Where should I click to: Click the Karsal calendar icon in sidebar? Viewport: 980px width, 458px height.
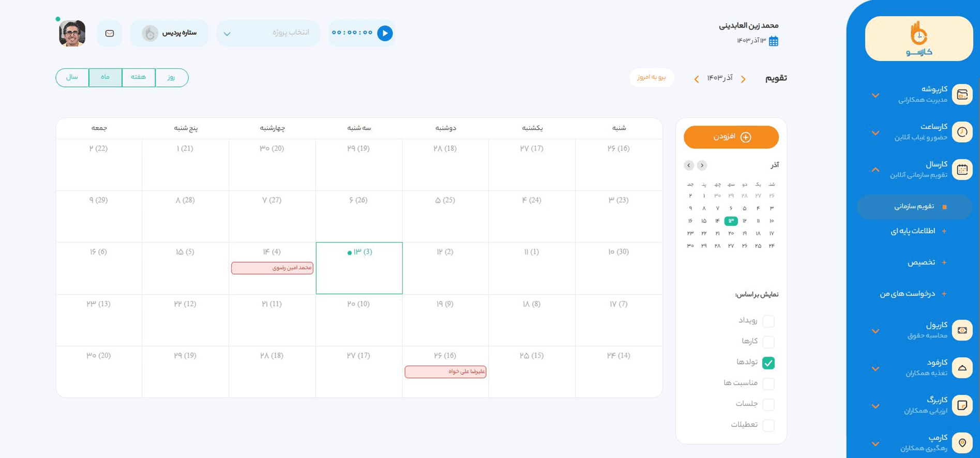click(x=962, y=170)
